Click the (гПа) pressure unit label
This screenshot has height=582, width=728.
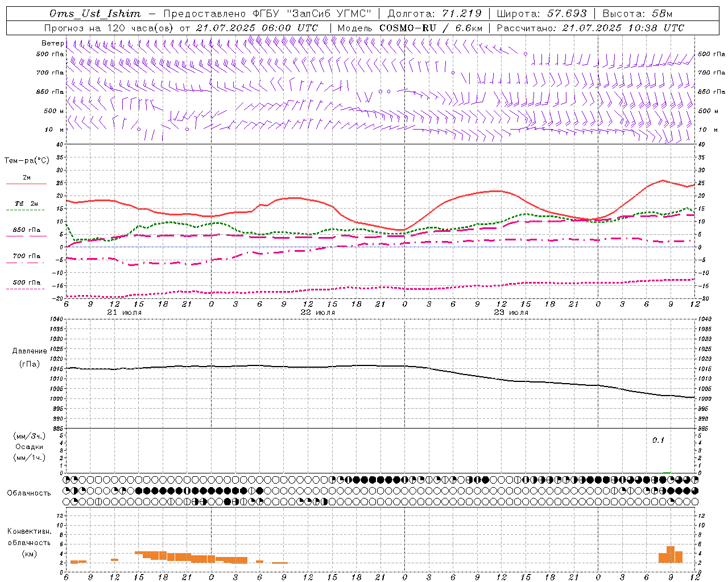(x=30, y=364)
